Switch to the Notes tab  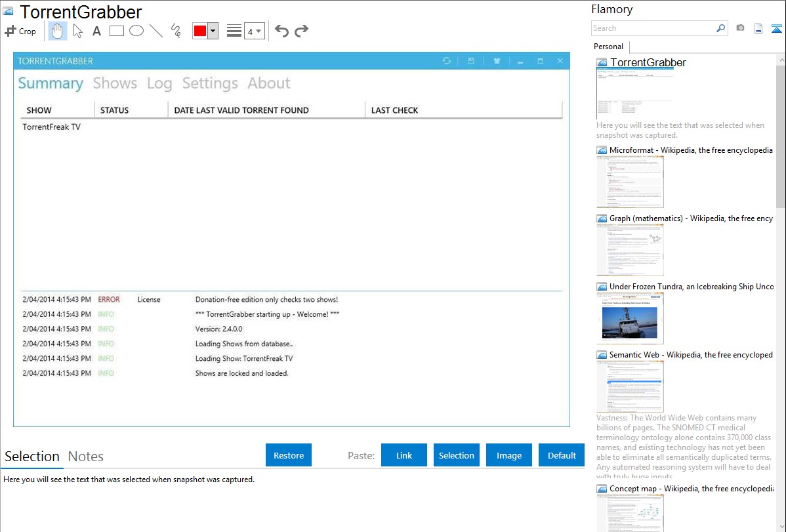pos(86,457)
